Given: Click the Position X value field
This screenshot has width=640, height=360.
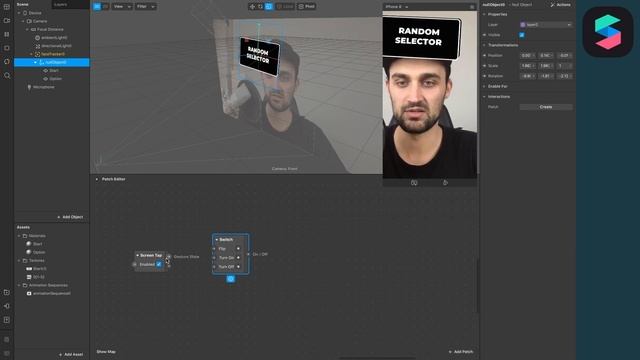Looking at the screenshot, I should 527,56.
